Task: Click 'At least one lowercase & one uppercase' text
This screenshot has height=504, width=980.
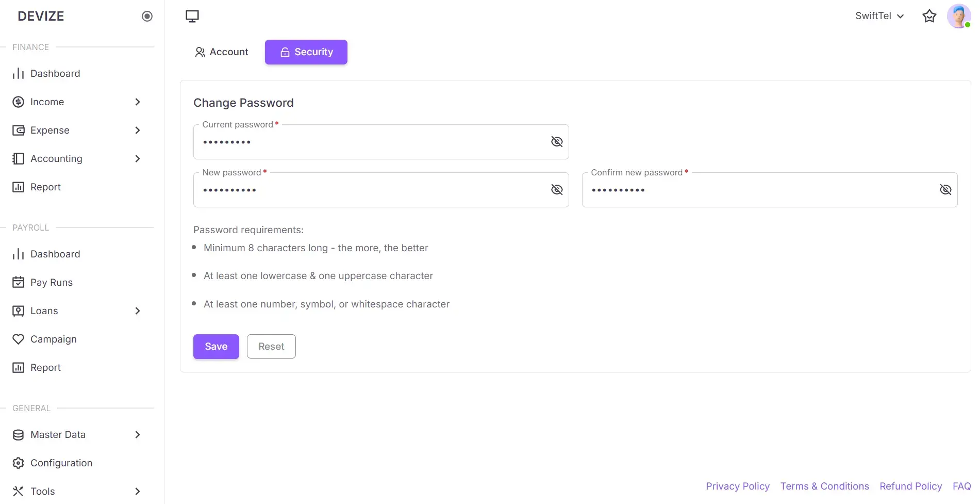Action: pos(318,275)
